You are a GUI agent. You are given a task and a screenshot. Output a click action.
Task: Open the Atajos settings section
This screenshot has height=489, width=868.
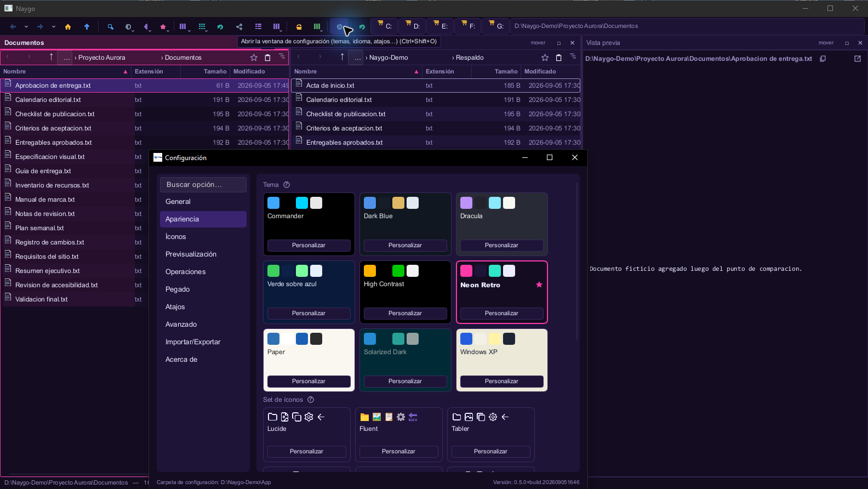tap(203, 307)
